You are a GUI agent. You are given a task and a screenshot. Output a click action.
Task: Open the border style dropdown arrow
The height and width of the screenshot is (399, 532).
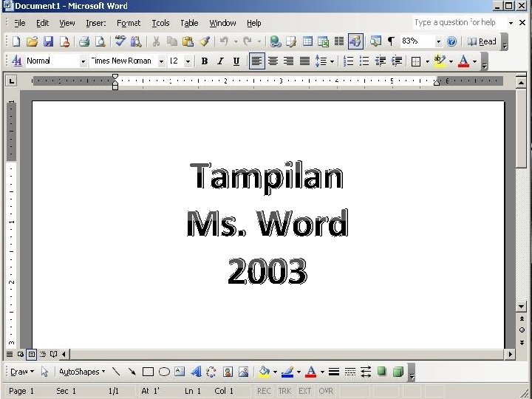point(427,61)
